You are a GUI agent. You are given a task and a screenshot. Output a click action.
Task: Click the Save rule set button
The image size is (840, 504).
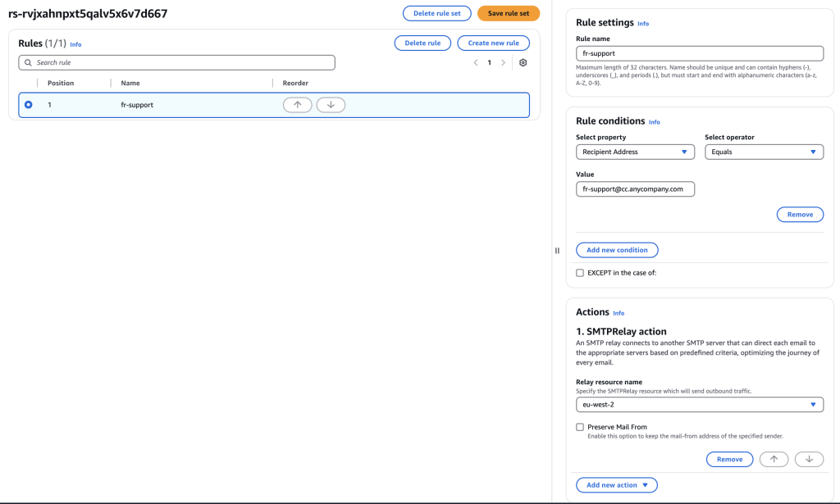point(508,13)
